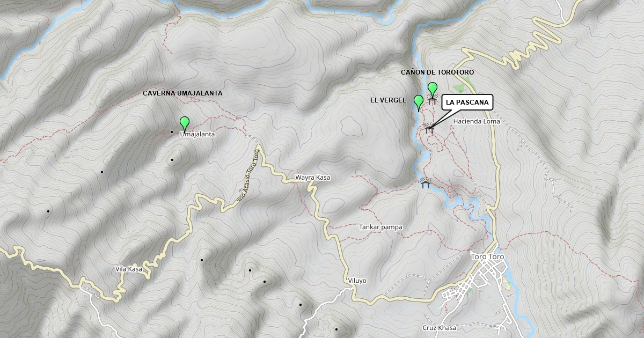
Task: Open the LA PASCANA tooltip label
Action: click(467, 102)
